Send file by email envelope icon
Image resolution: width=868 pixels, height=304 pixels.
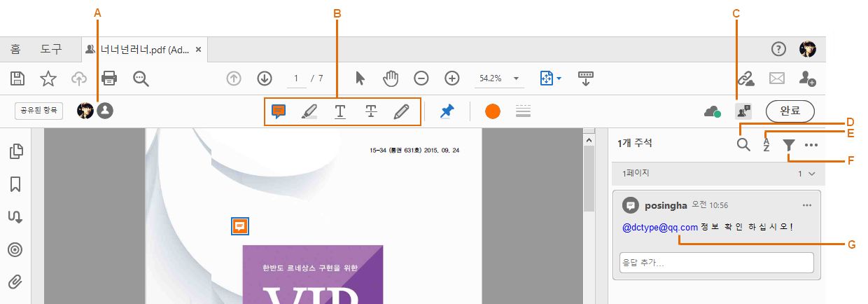778,78
